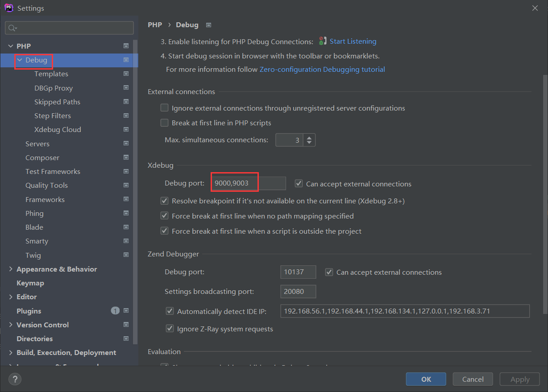Click the project-level icon beside Smarty
548x392 pixels.
[126, 241]
